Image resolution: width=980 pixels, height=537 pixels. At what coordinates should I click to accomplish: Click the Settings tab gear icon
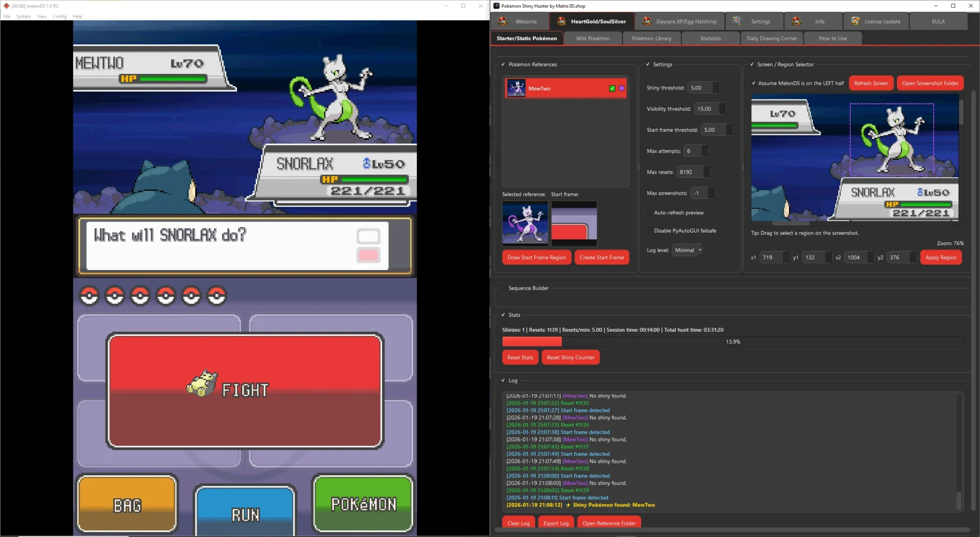click(x=737, y=21)
